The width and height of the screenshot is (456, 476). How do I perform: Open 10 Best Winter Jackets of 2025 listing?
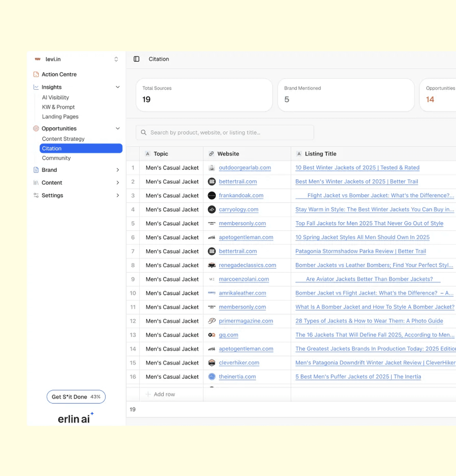357,168
